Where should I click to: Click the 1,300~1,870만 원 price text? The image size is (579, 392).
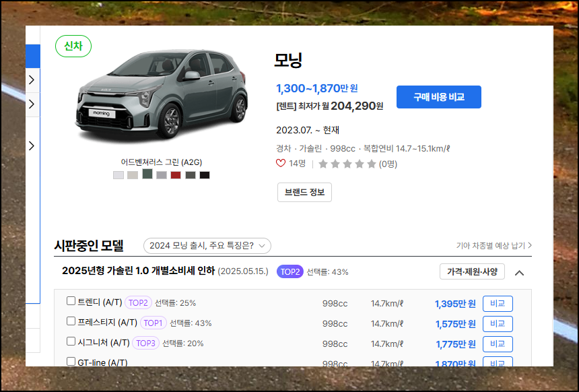tap(317, 88)
